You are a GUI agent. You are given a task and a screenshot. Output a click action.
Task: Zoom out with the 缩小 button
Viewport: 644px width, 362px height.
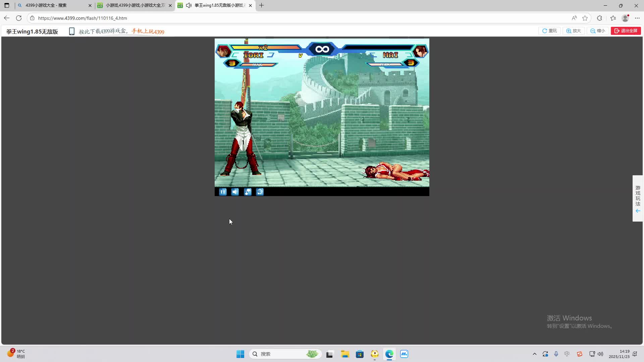tap(598, 31)
